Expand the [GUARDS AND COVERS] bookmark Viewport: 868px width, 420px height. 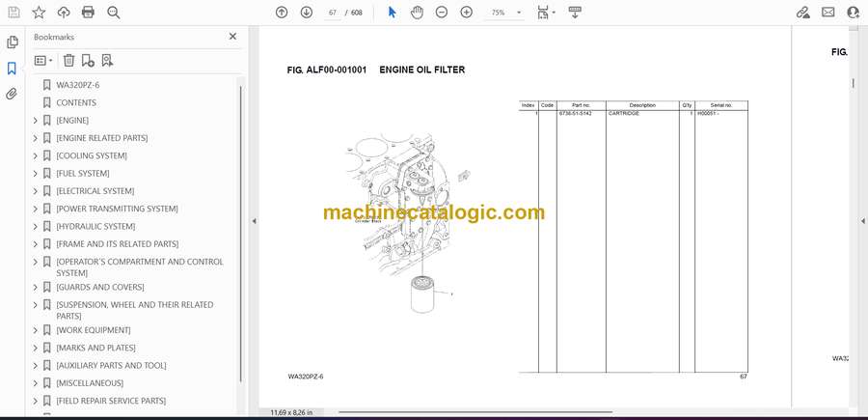point(36,287)
